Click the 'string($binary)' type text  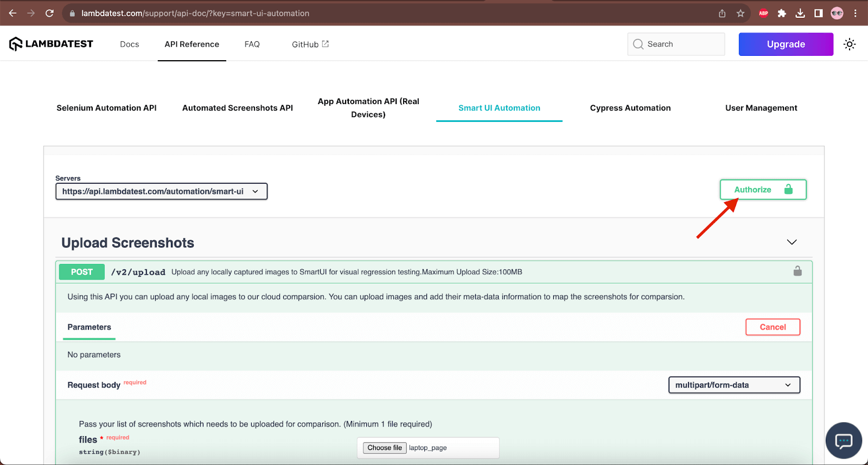click(110, 452)
